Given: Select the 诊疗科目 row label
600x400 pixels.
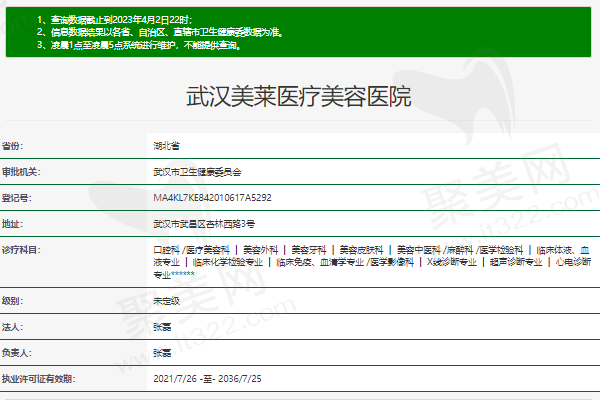Looking at the screenshot, I should pyautogui.click(x=20, y=249).
